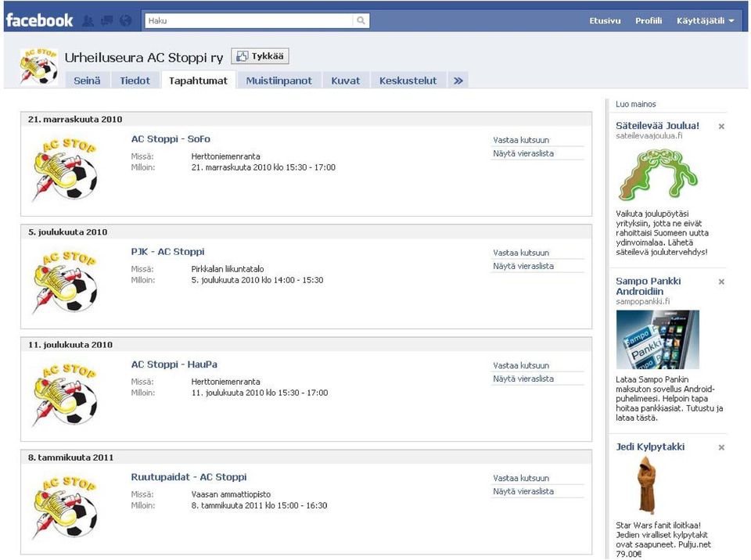Click Näytä vieraslista for PJK event
Screen dimensions: 751x560
[523, 266]
